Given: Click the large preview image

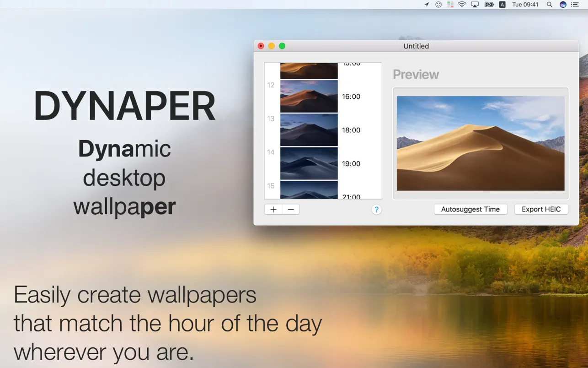Looking at the screenshot, I should click(480, 143).
